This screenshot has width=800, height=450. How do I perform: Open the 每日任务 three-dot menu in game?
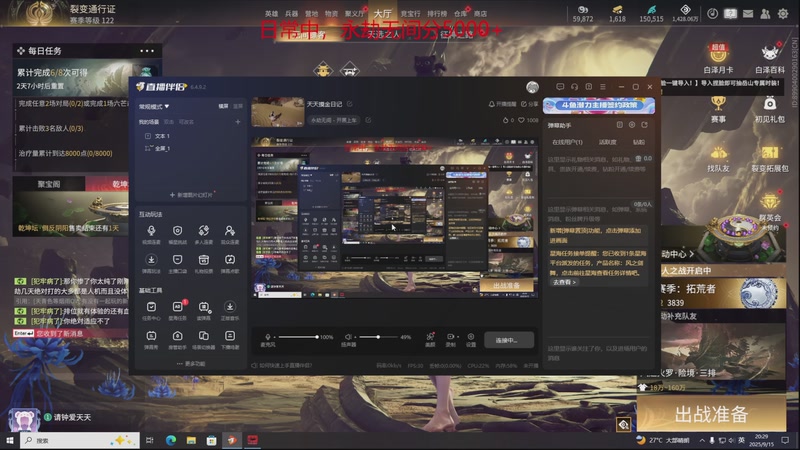pos(147,51)
